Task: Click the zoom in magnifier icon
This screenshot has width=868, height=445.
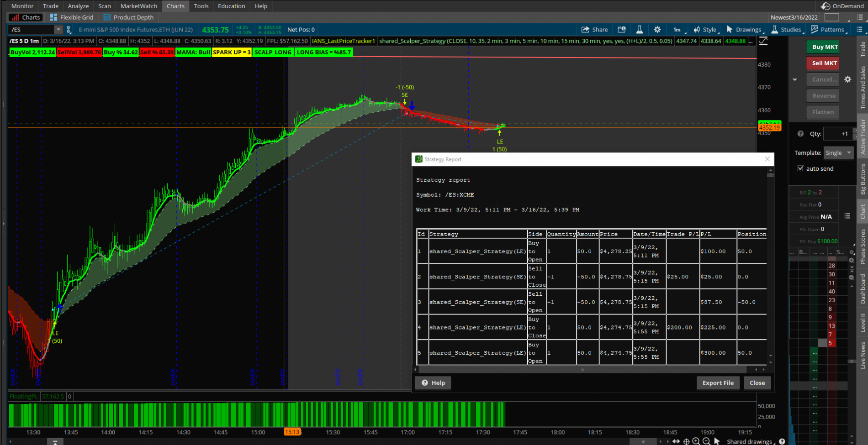Action: click(696, 441)
